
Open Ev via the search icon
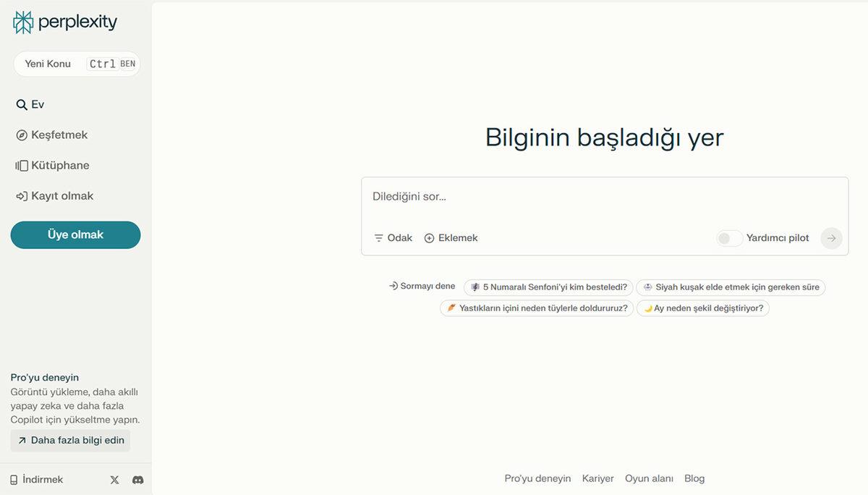21,103
